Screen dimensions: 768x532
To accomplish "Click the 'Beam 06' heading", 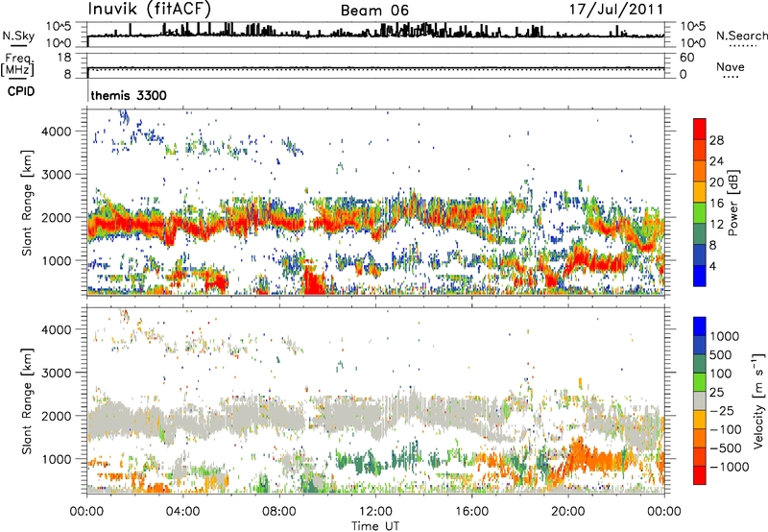I will click(374, 11).
